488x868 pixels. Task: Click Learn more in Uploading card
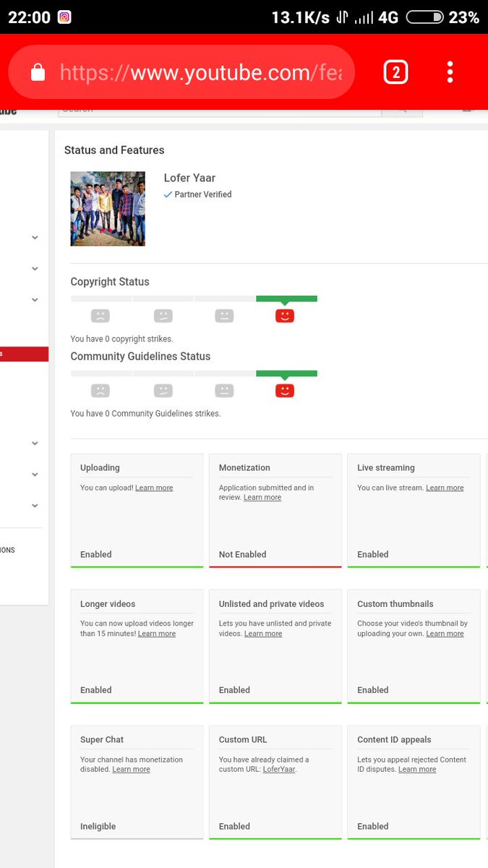point(154,488)
